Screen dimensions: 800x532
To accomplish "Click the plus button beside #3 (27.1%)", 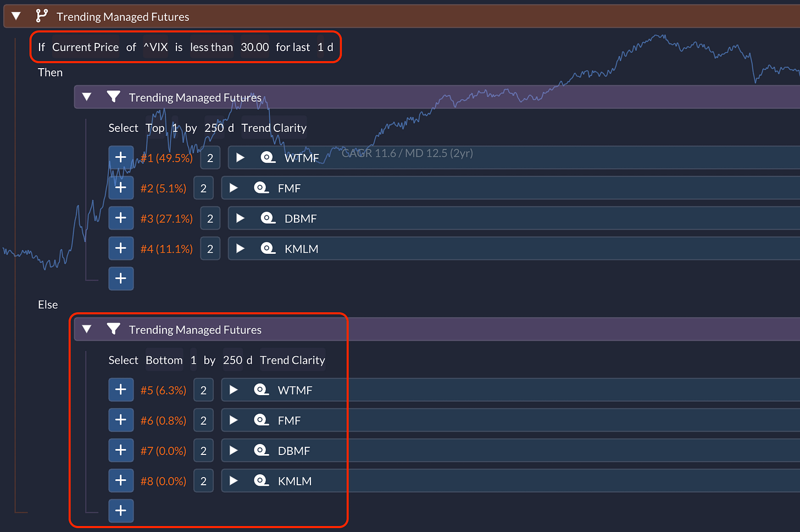I will click(x=121, y=218).
